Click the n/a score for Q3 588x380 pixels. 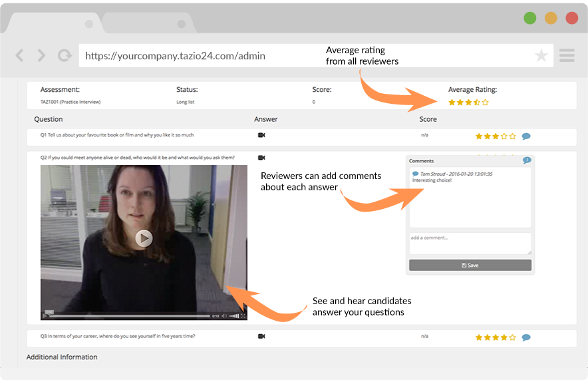point(424,336)
